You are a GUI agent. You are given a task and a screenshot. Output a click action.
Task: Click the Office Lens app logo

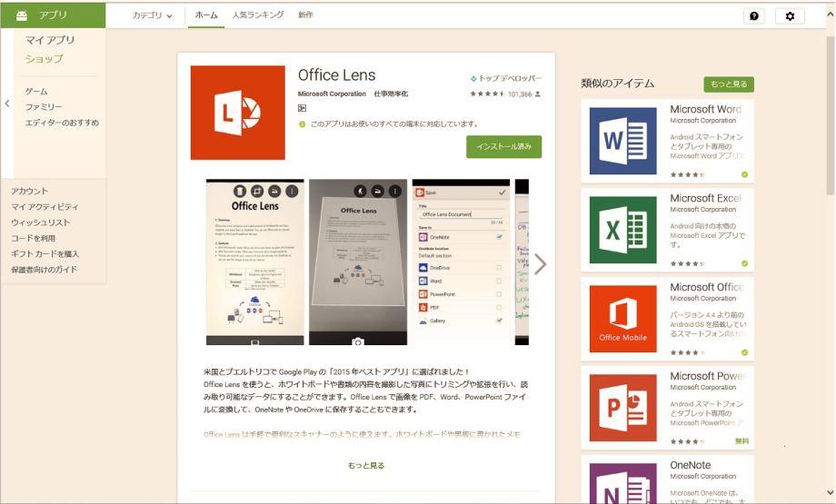pos(238,113)
